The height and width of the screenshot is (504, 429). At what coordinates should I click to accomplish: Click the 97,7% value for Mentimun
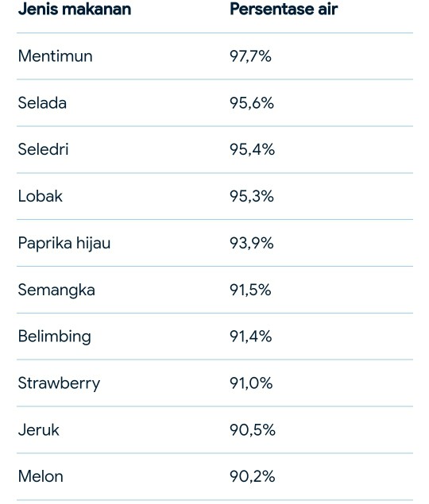click(x=250, y=56)
